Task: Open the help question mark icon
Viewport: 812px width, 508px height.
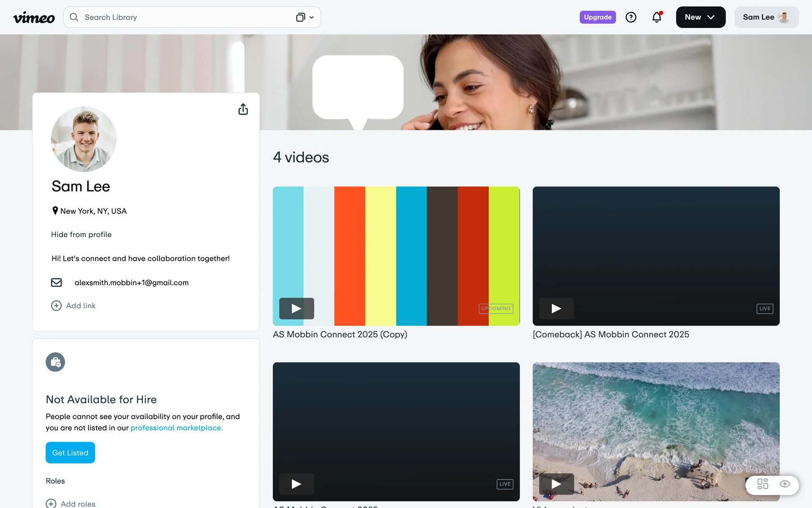Action: (631, 17)
